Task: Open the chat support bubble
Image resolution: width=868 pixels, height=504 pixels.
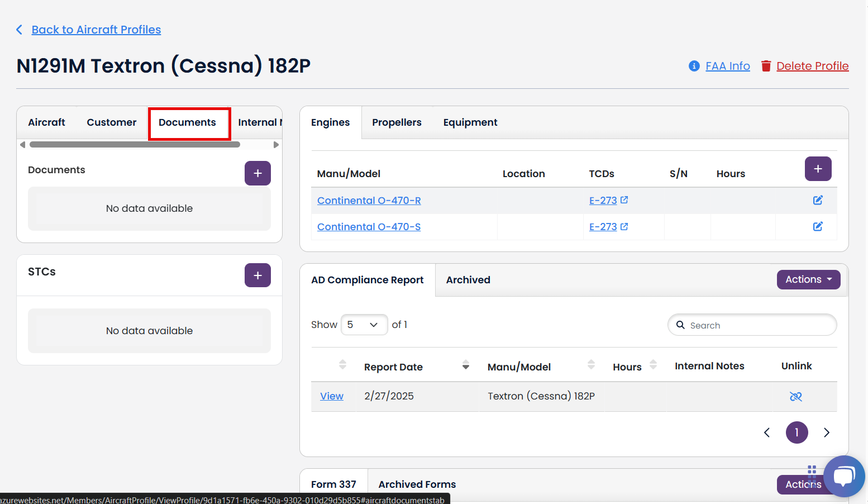Action: [x=844, y=477]
